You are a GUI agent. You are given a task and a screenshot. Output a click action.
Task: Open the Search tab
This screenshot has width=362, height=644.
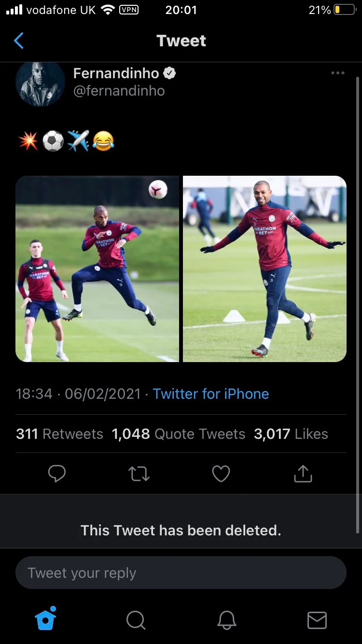click(x=136, y=620)
